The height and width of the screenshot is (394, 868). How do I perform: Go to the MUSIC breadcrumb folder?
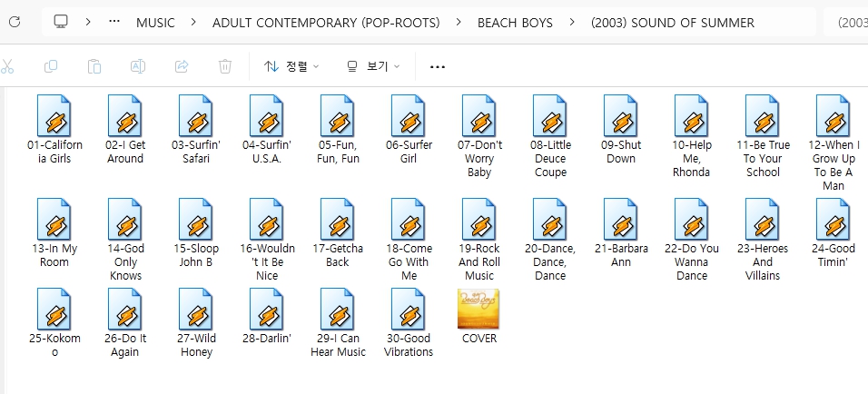click(155, 23)
